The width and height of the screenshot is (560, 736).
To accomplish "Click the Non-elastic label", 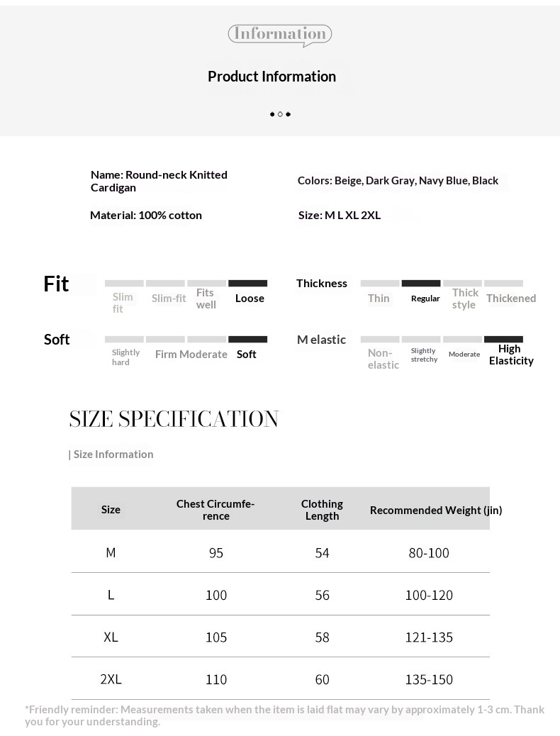I will (x=383, y=359).
